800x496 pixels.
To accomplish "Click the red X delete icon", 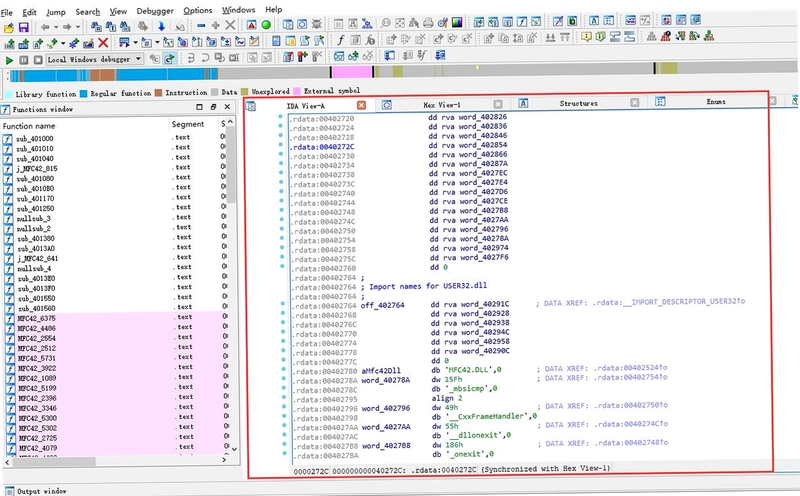I will coord(103,43).
